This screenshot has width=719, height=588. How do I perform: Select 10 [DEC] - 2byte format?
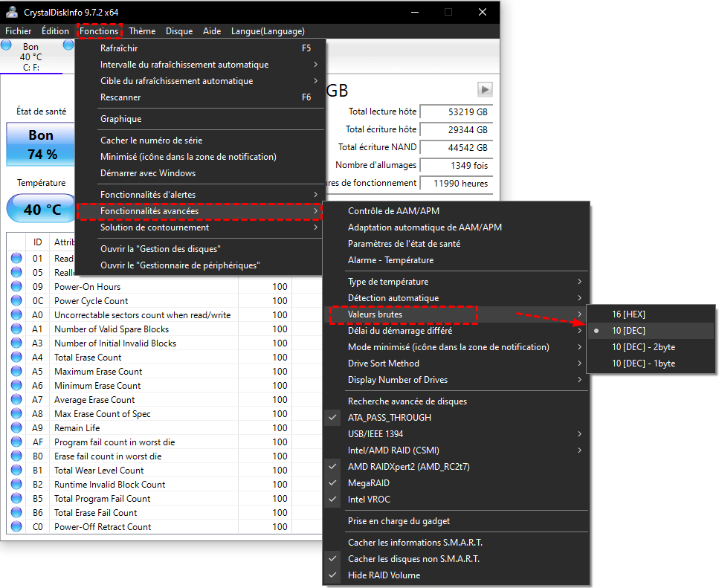[651, 347]
